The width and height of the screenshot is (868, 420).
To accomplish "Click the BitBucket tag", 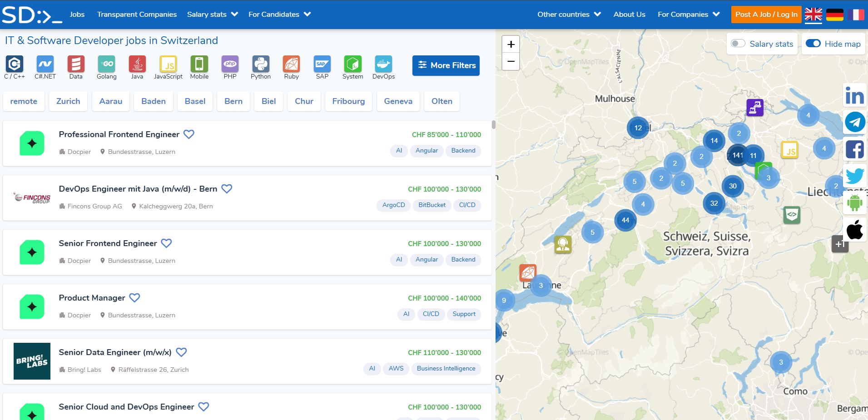I will point(432,205).
